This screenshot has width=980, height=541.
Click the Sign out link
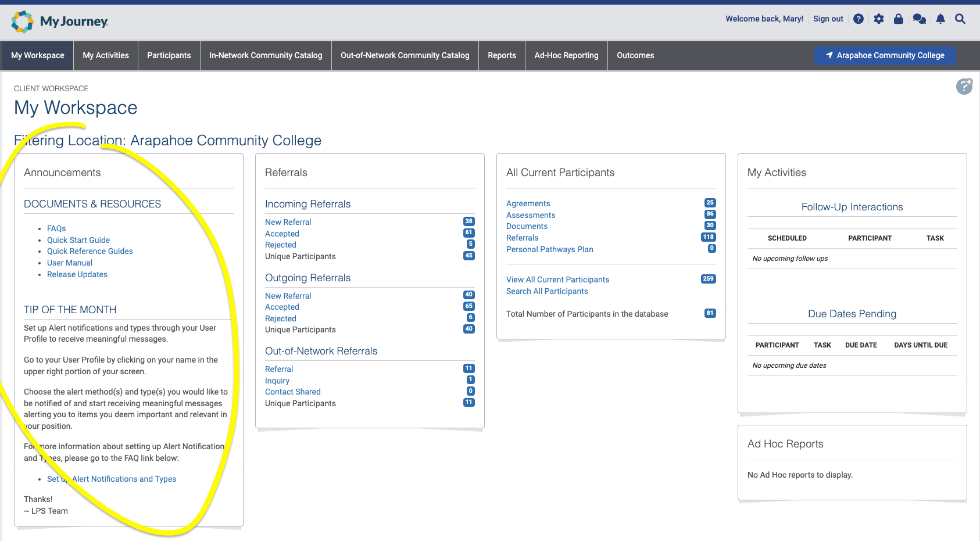tap(828, 19)
